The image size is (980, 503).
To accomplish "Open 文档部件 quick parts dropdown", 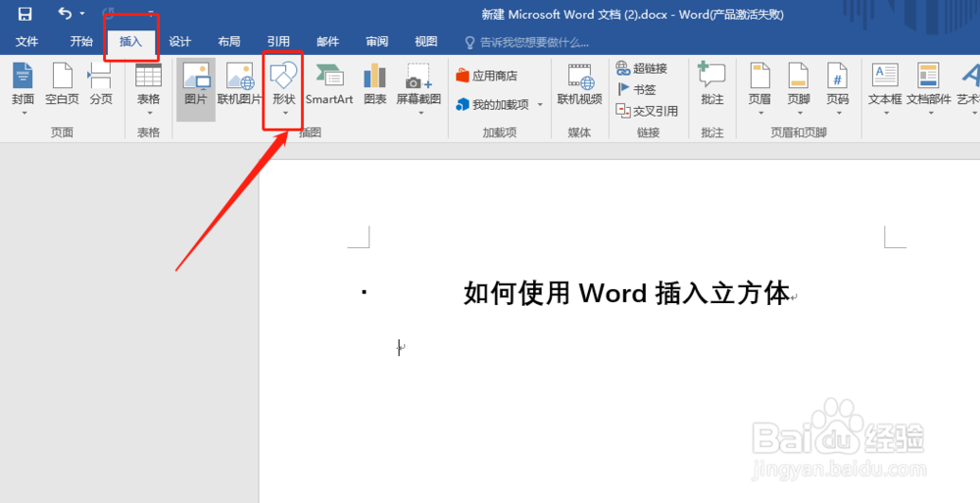I will point(929,88).
